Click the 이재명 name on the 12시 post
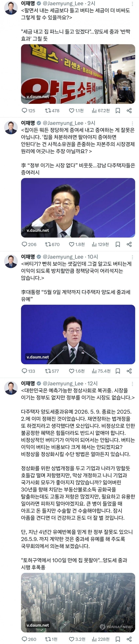 (28, 383)
